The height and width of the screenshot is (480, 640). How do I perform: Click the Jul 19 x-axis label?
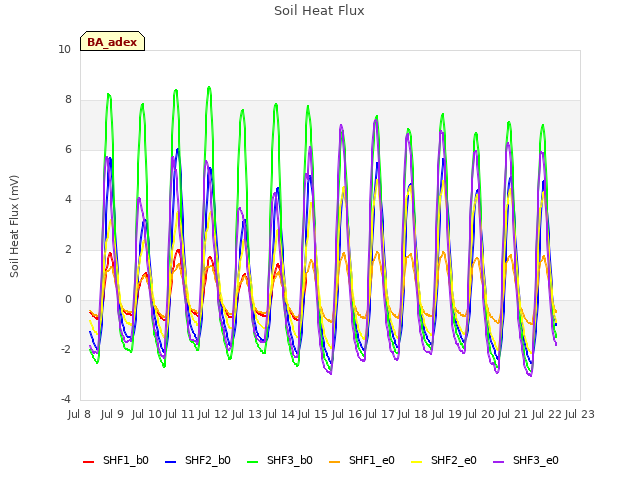(x=447, y=414)
